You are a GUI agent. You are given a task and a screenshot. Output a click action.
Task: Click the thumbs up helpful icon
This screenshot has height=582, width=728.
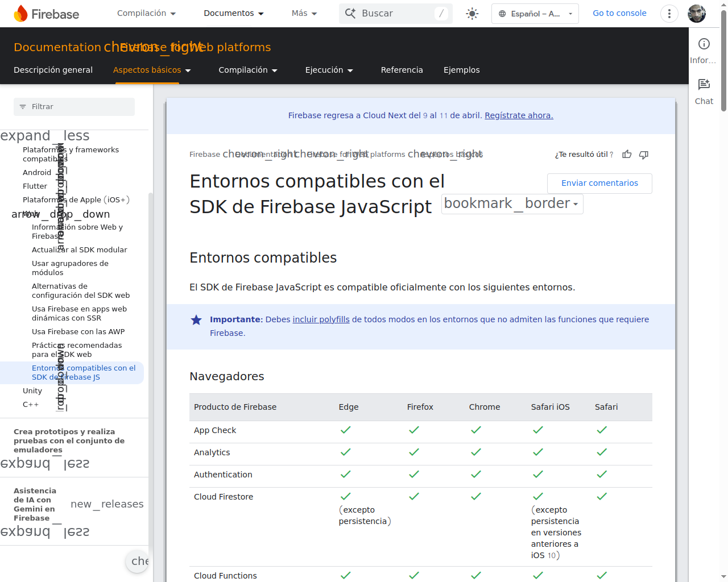coord(627,155)
